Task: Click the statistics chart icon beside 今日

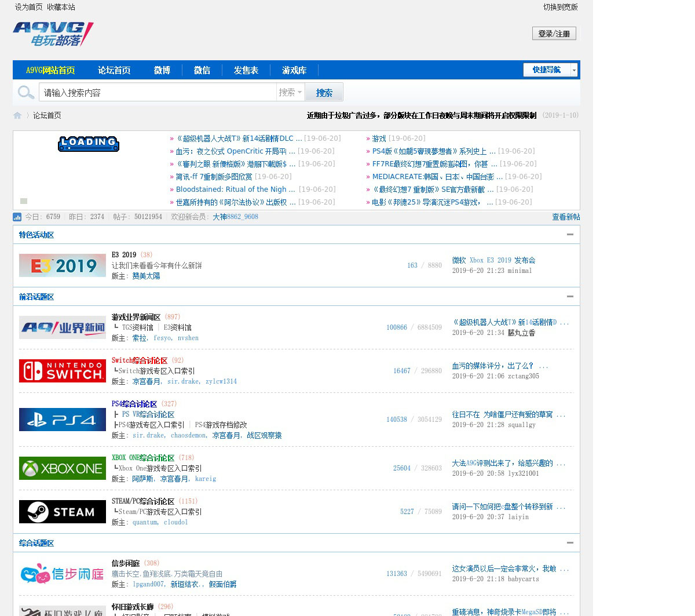Action: pyautogui.click(x=17, y=217)
